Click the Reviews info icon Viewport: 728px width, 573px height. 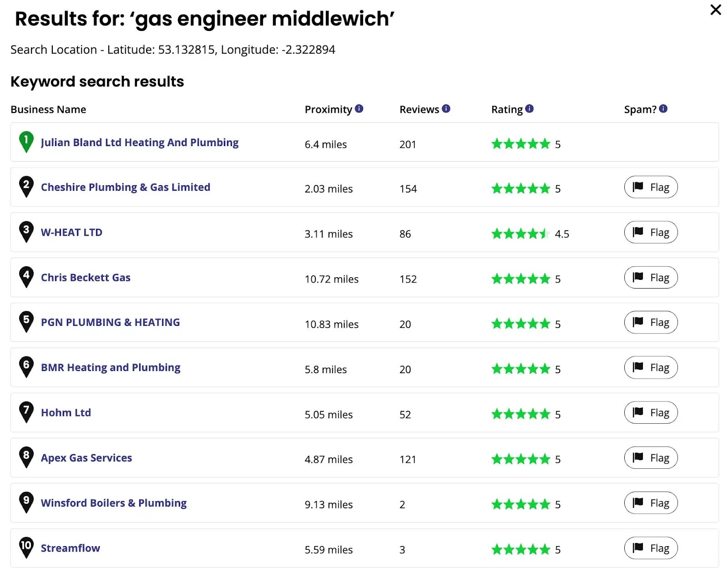point(446,109)
